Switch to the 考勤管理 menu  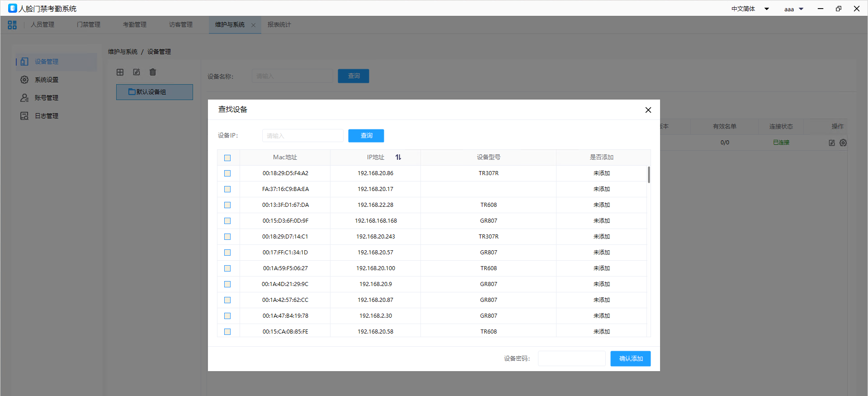coord(135,24)
